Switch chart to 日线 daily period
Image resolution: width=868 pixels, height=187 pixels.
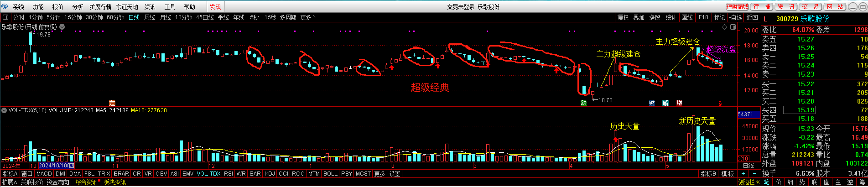click(x=134, y=17)
